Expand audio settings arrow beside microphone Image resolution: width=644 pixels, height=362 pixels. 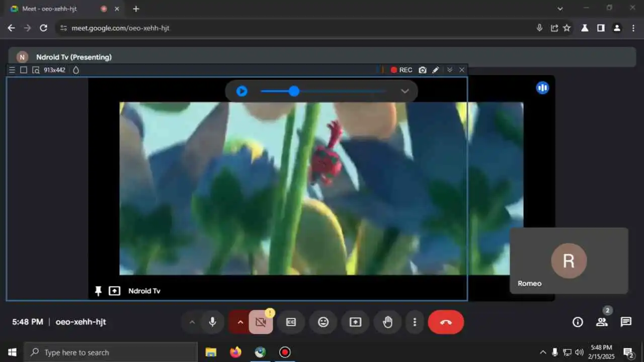point(192,322)
